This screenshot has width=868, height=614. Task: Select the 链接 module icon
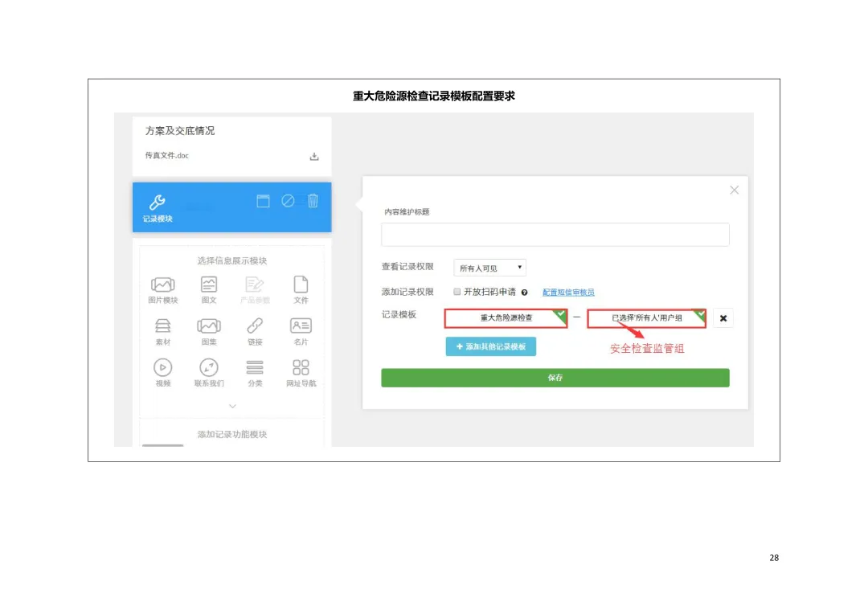pos(255,325)
